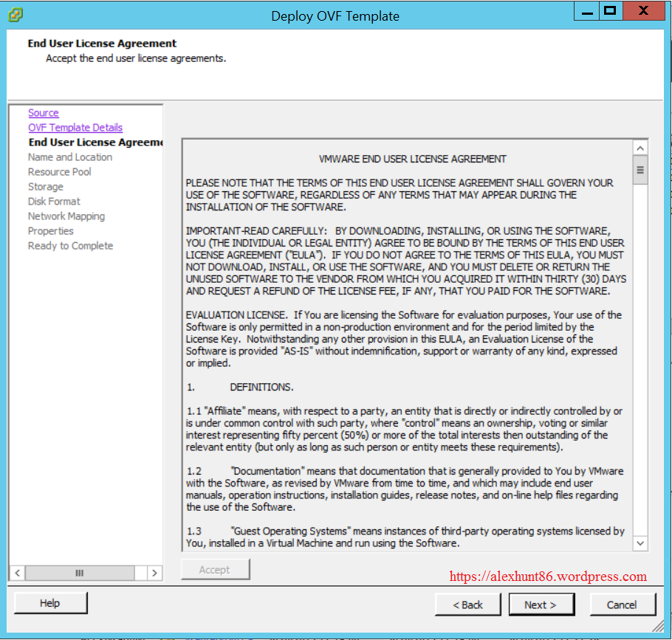Proceed with the Next button

coord(542,605)
